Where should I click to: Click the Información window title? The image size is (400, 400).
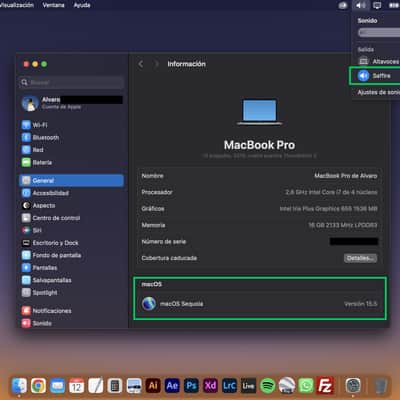click(x=187, y=64)
